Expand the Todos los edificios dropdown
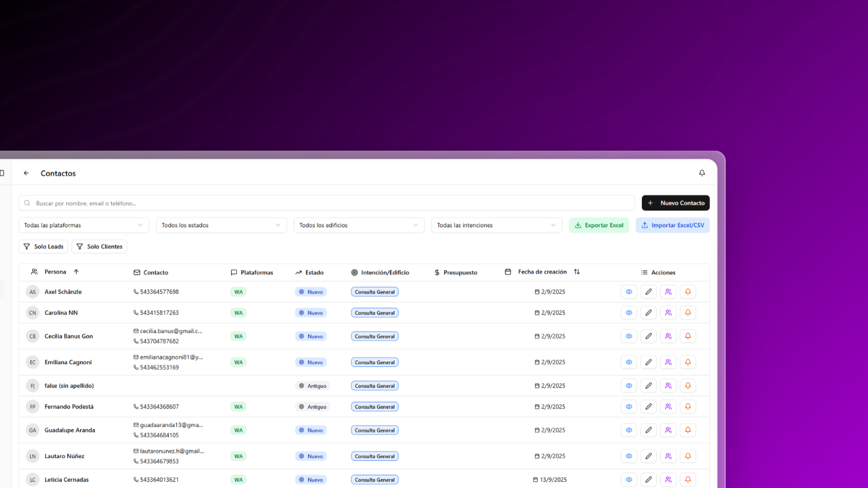868x488 pixels. pos(358,225)
